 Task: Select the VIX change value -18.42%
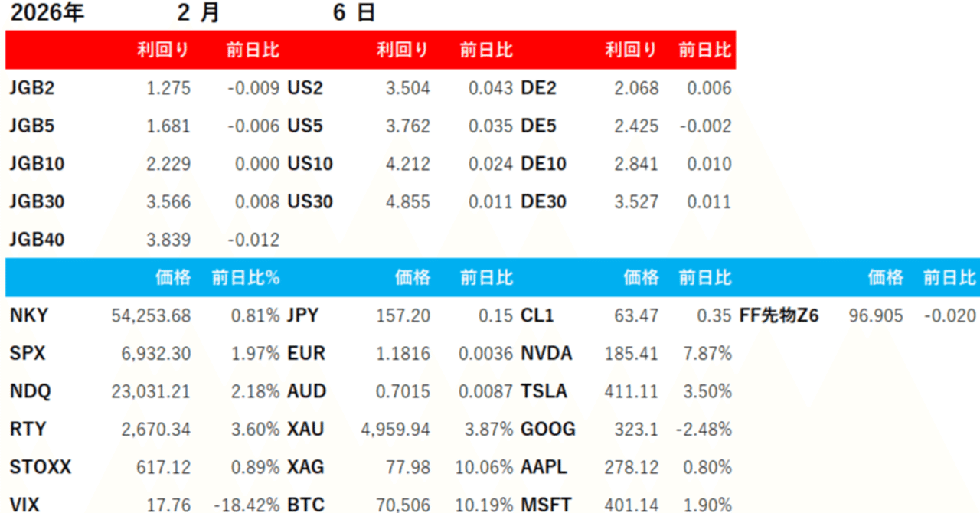click(247, 505)
